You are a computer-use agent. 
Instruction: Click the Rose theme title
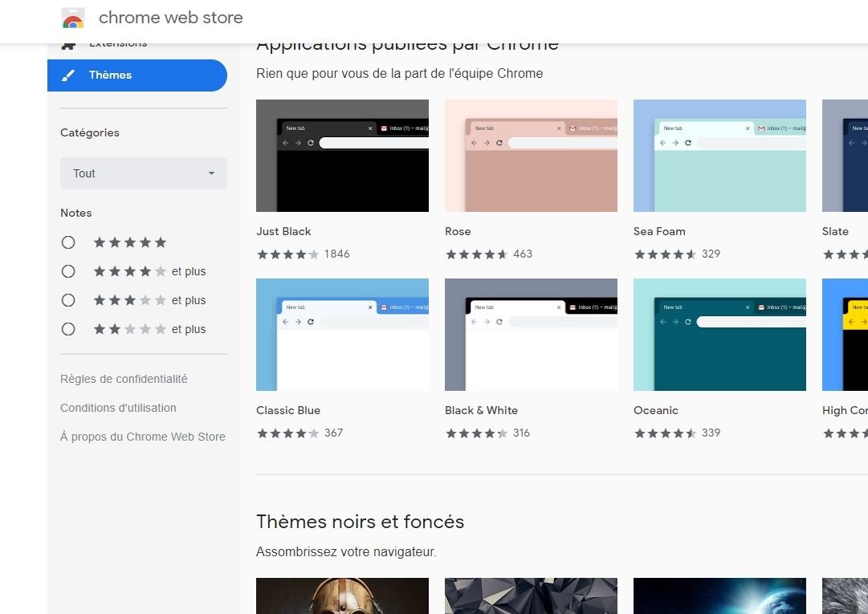pos(458,231)
